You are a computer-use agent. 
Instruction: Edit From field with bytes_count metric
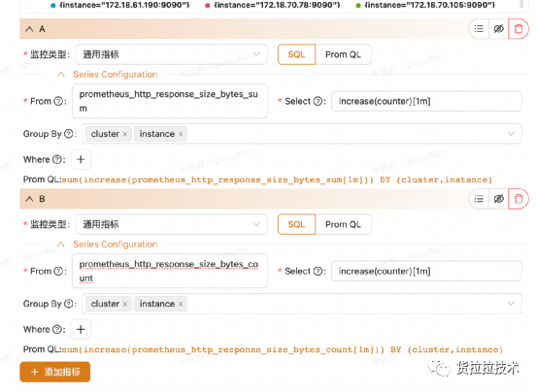click(x=170, y=271)
